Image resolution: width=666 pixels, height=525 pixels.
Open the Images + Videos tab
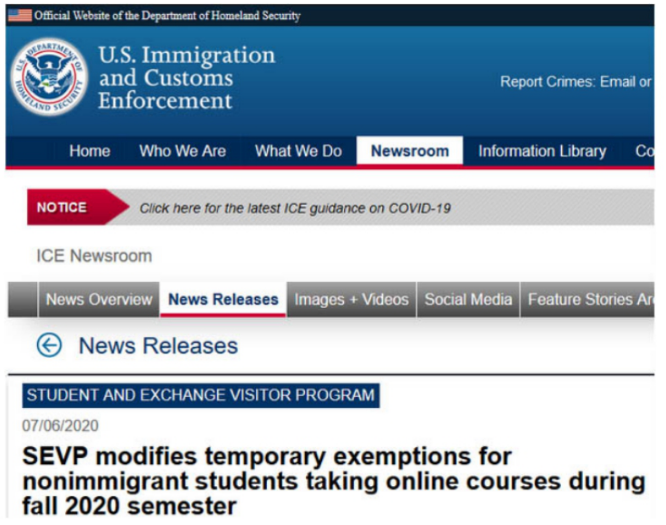(x=351, y=299)
